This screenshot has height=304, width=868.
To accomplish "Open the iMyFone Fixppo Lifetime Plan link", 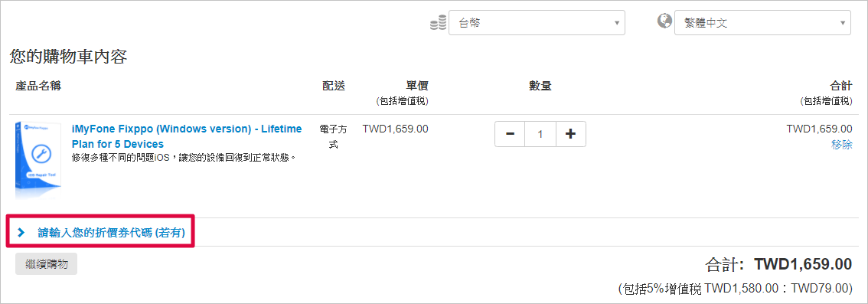I will pos(187,136).
